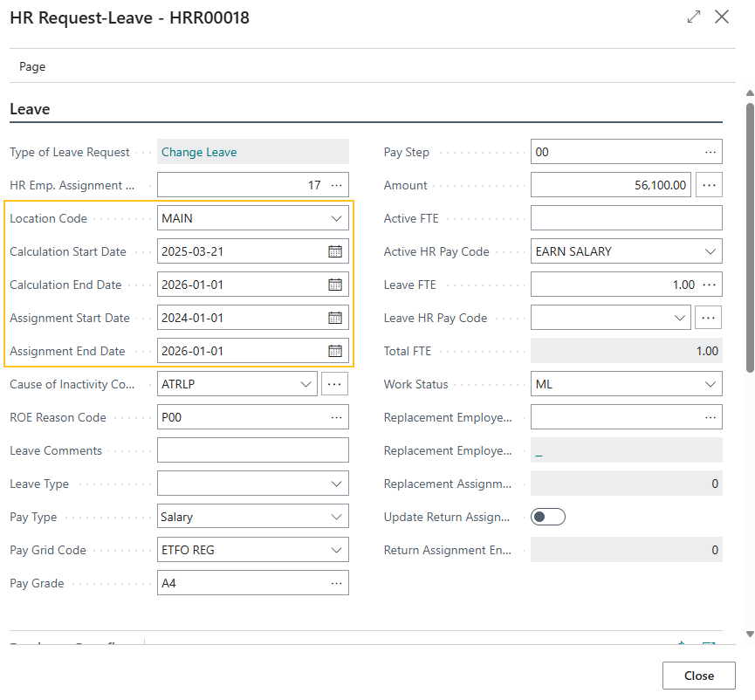
Task: Open the calendar picker for Calculation Start Date
Action: (337, 251)
